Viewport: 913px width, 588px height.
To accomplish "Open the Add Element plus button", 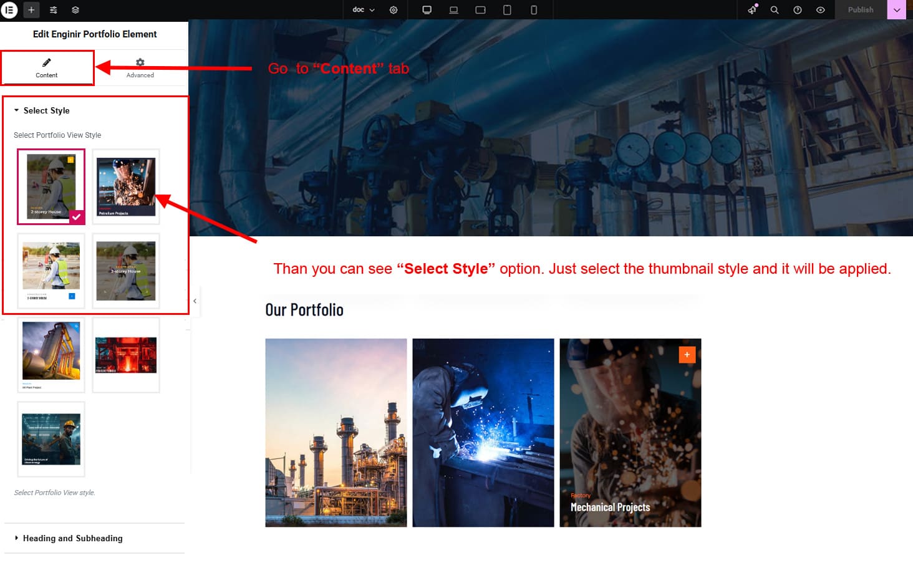I will pos(31,10).
